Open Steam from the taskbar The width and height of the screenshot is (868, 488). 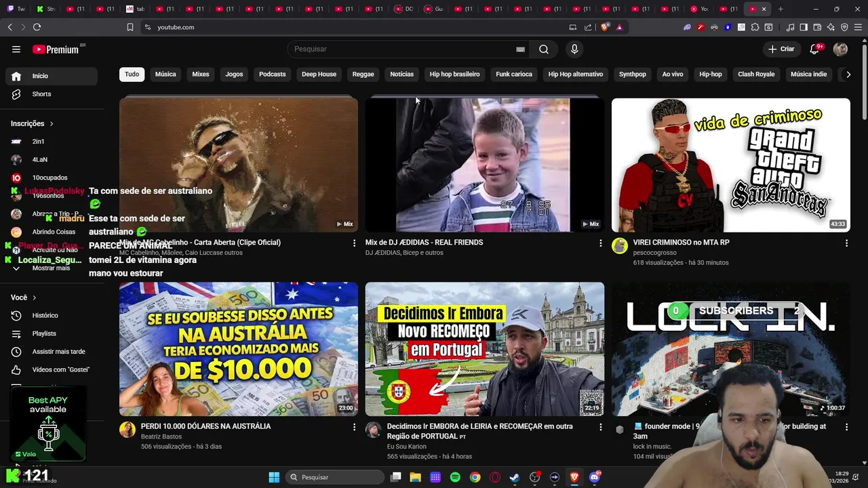click(x=515, y=477)
